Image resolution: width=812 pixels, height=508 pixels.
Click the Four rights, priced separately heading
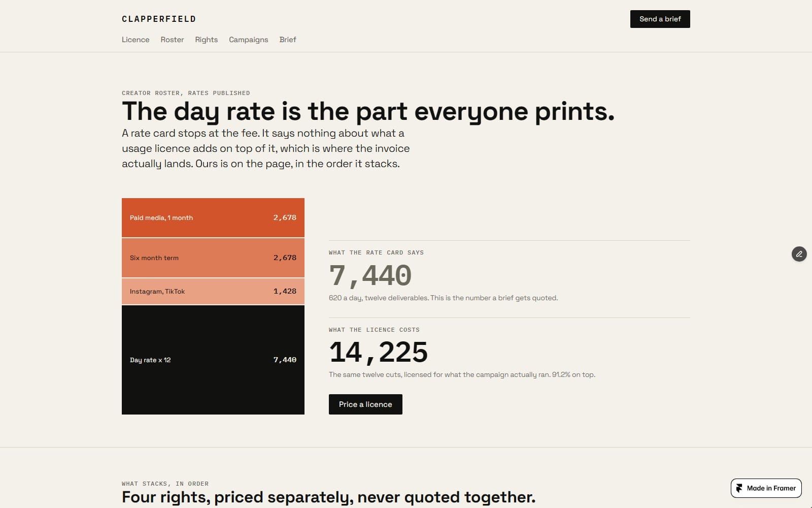[328, 497]
